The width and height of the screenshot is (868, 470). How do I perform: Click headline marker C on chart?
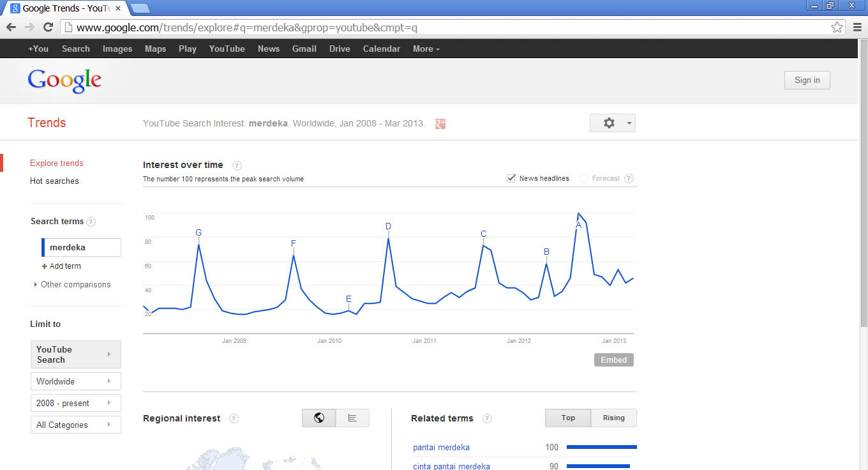tap(483, 234)
